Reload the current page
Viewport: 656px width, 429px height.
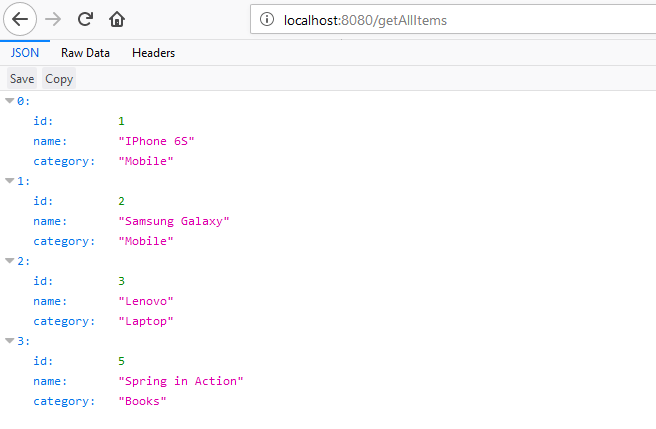pyautogui.click(x=86, y=19)
